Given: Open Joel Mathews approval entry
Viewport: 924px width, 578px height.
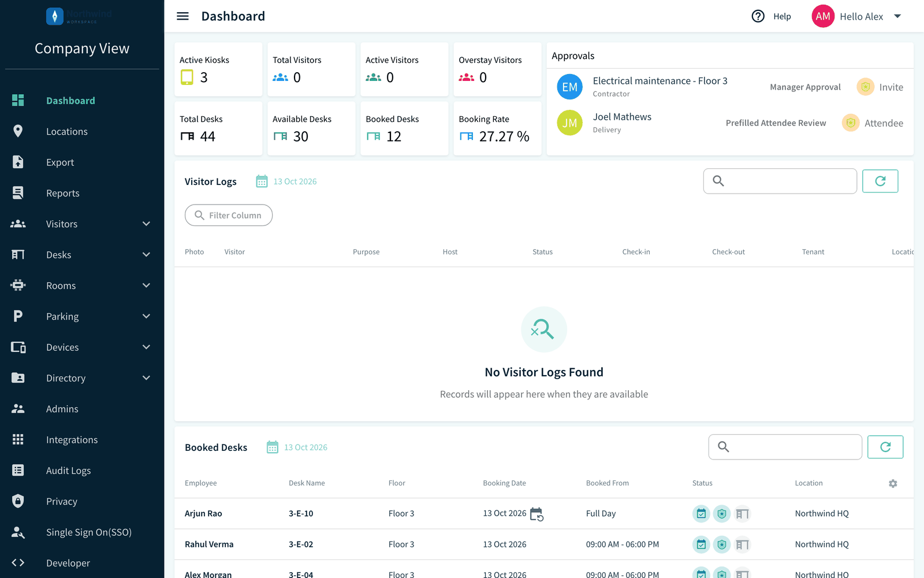Looking at the screenshot, I should tap(622, 117).
